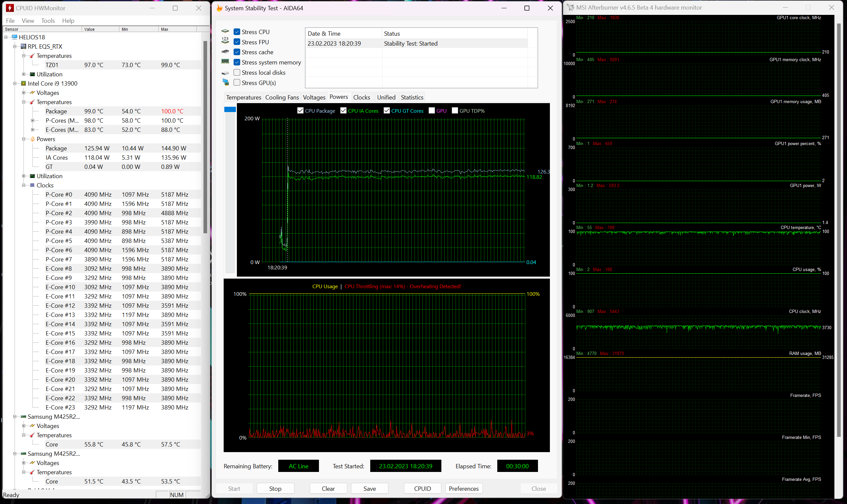The image size is (847, 504).
Task: Click the HWMonitor lightning bolt title icon
Action: tap(10, 8)
